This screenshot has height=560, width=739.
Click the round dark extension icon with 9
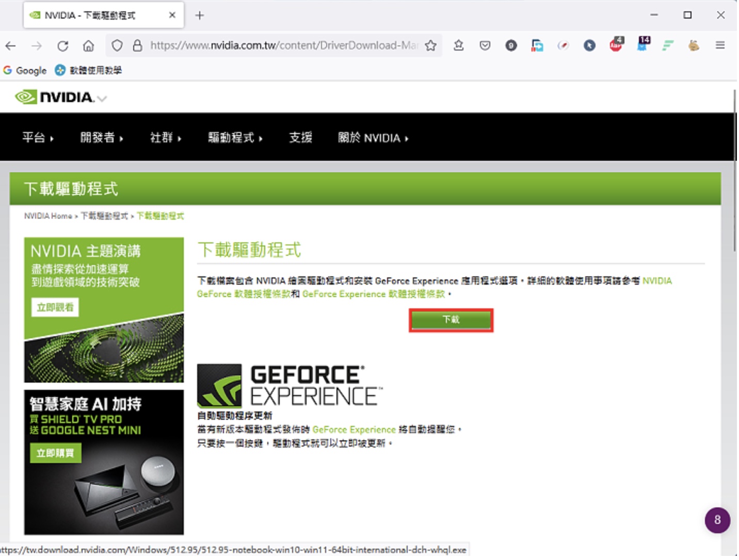[x=511, y=45]
